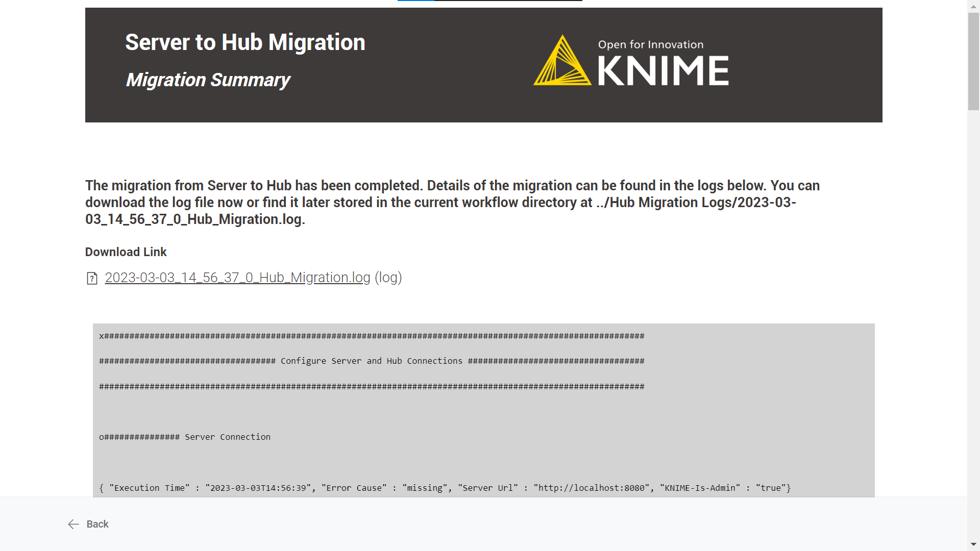Click the 'Open for Innovation' tagline
The height and width of the screenshot is (551, 980).
pyautogui.click(x=651, y=45)
